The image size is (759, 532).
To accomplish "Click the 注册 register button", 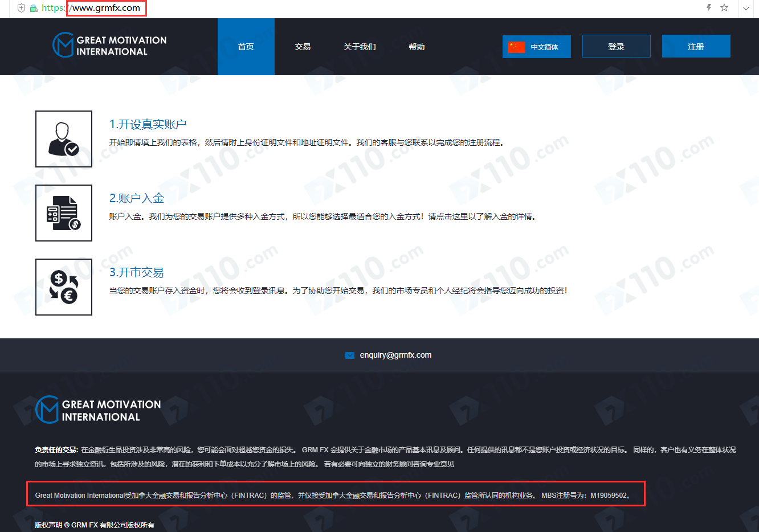I will coord(696,47).
